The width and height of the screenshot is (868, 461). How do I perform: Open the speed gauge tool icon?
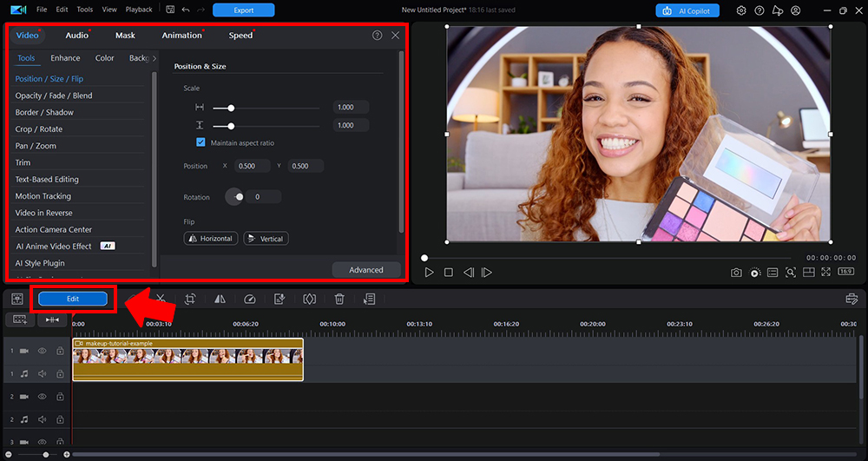(x=250, y=299)
